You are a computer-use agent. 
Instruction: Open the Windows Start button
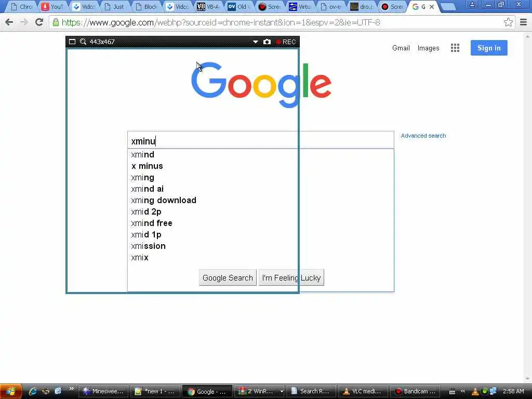[x=11, y=391]
